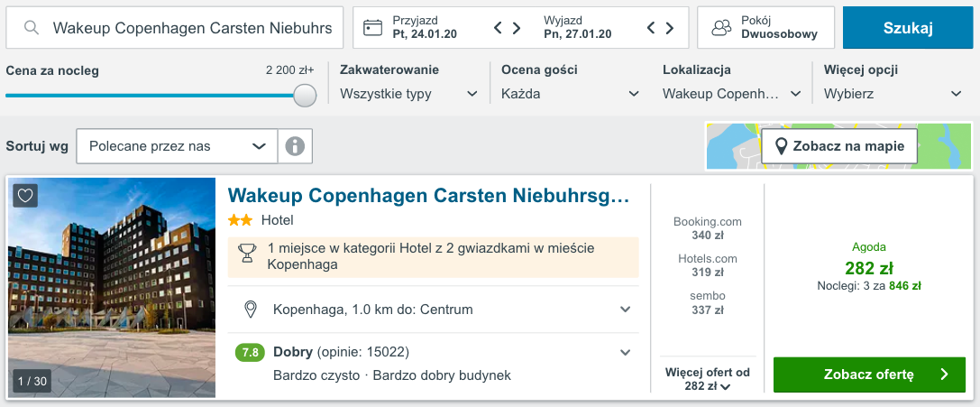980x407 pixels.
Task: Expand the Dobry reviews chevron
Action: [x=625, y=353]
